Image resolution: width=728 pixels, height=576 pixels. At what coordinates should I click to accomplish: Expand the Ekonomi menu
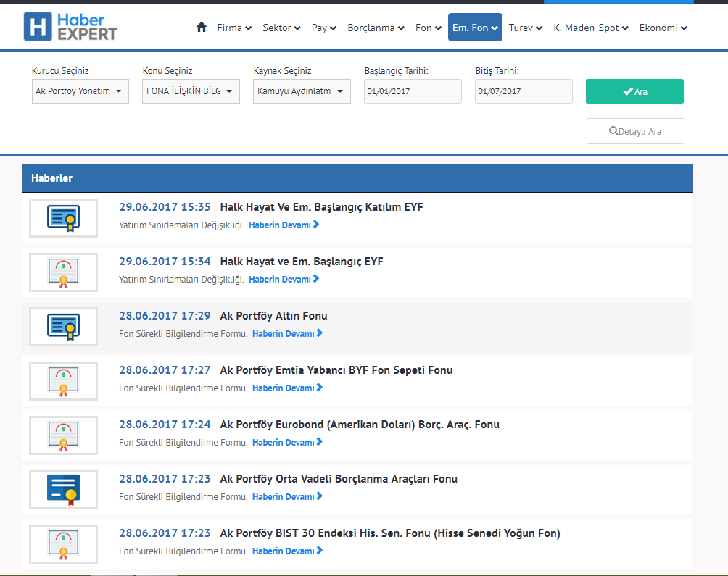[x=663, y=28]
